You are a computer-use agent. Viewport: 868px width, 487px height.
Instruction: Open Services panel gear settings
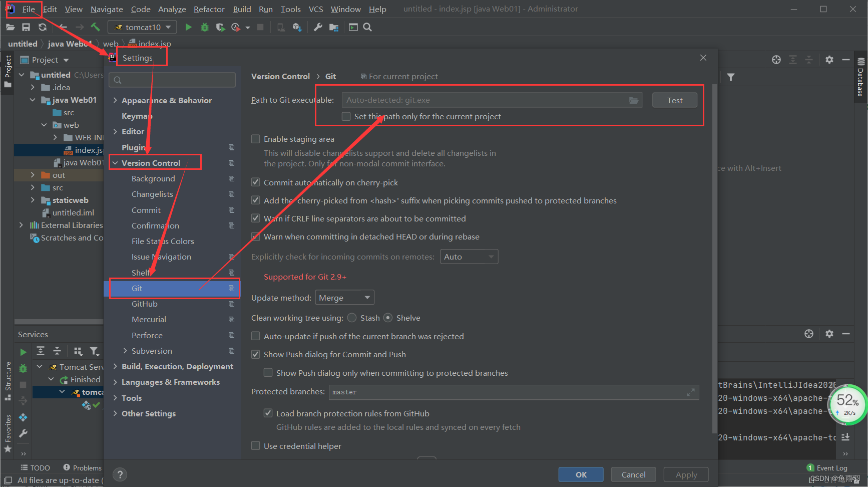tap(829, 334)
